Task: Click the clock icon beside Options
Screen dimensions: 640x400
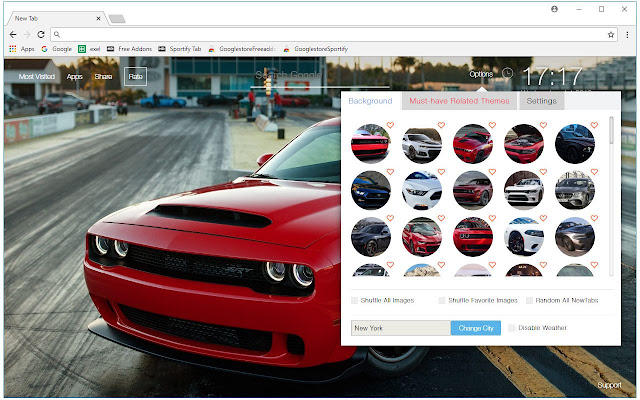Action: (x=507, y=73)
